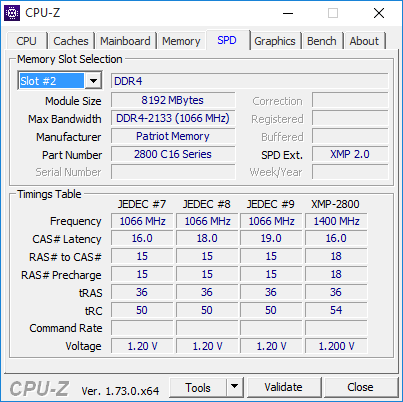Switch to the Bench tab
This screenshot has width=403, height=402.
322,41
